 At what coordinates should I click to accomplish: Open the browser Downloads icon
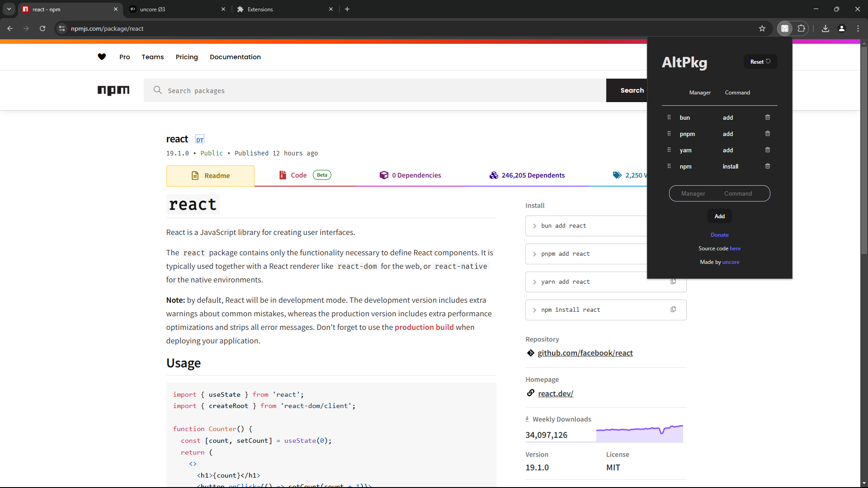click(826, 28)
